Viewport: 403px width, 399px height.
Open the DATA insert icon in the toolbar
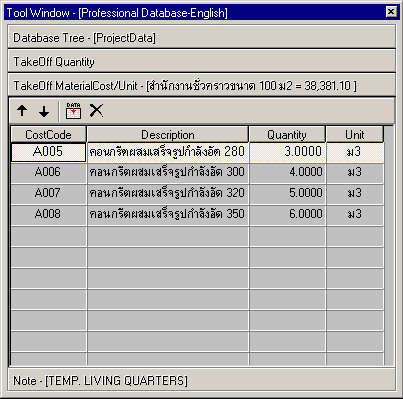pos(73,111)
